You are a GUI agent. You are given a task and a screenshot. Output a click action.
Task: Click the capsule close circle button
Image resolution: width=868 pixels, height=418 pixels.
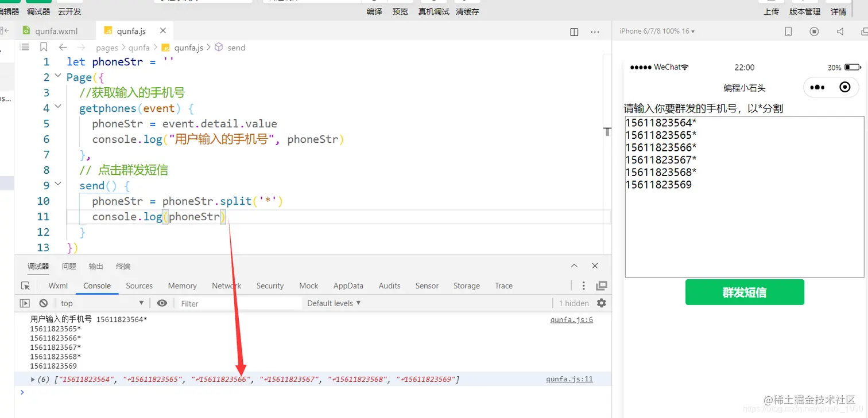pyautogui.click(x=845, y=87)
